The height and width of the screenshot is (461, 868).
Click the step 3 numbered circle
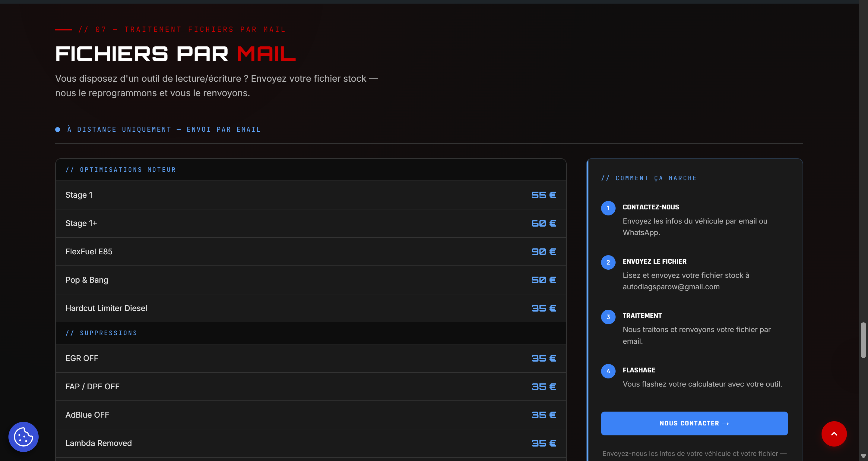608,317
